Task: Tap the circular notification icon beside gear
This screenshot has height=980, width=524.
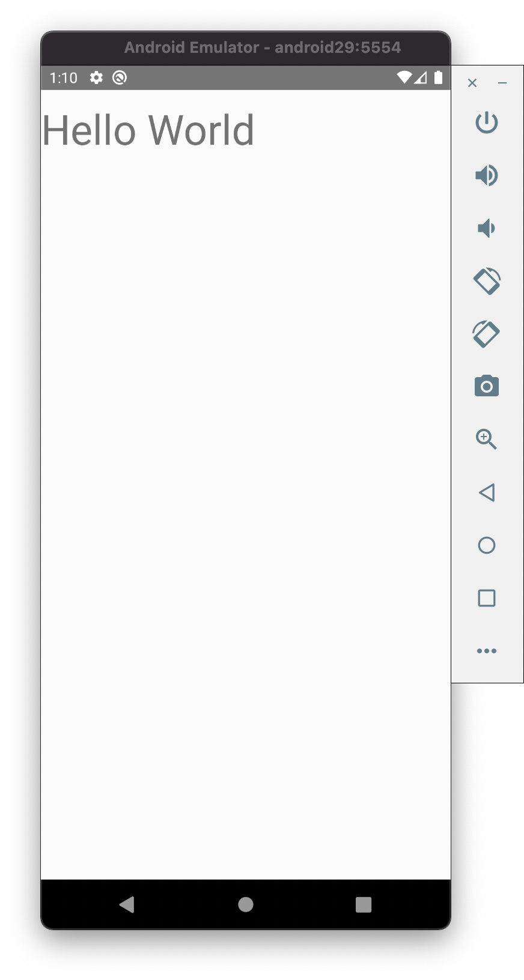Action: pyautogui.click(x=120, y=77)
